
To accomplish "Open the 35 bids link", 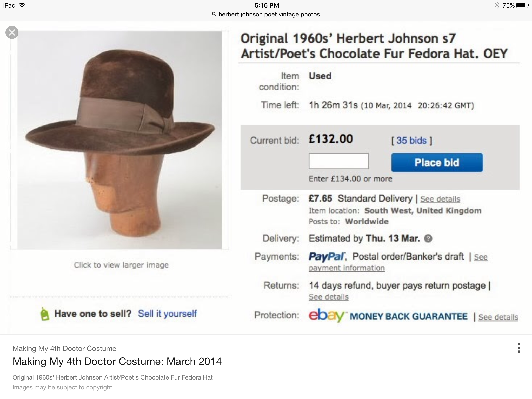I will [x=411, y=141].
